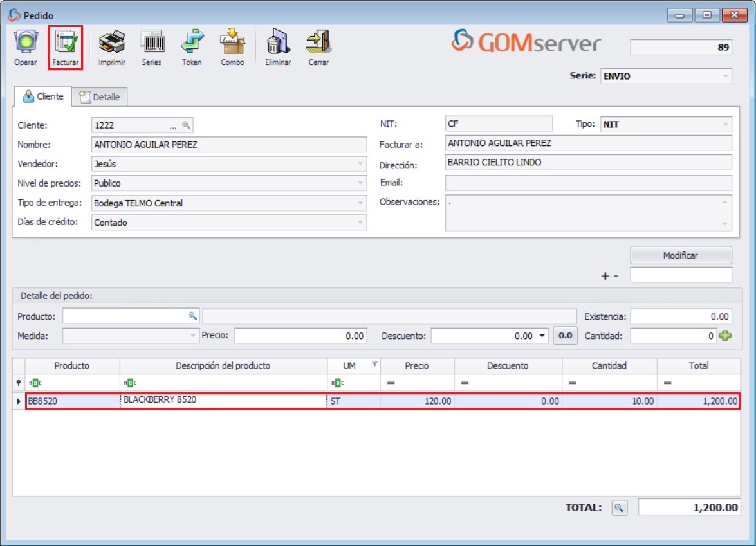Switch to the Detalle tab
This screenshot has height=546, width=756.
coord(100,97)
